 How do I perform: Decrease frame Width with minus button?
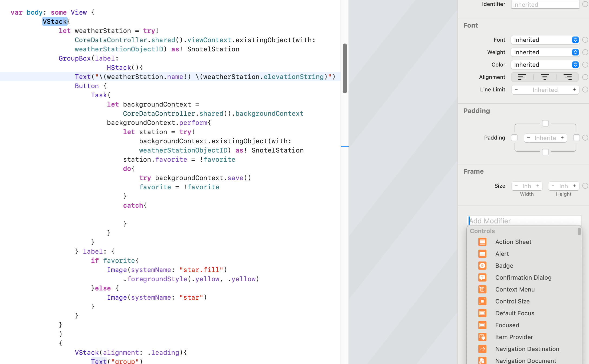click(x=516, y=186)
